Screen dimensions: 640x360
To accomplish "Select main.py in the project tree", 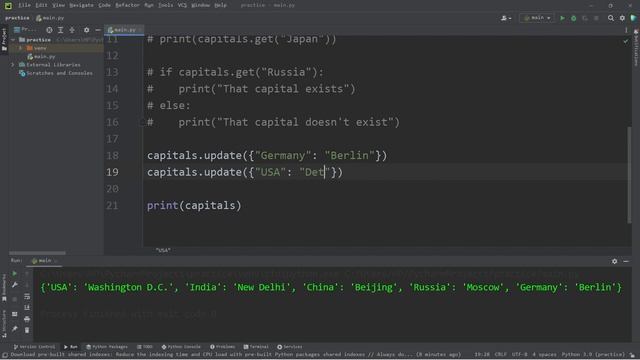I will coord(41,57).
